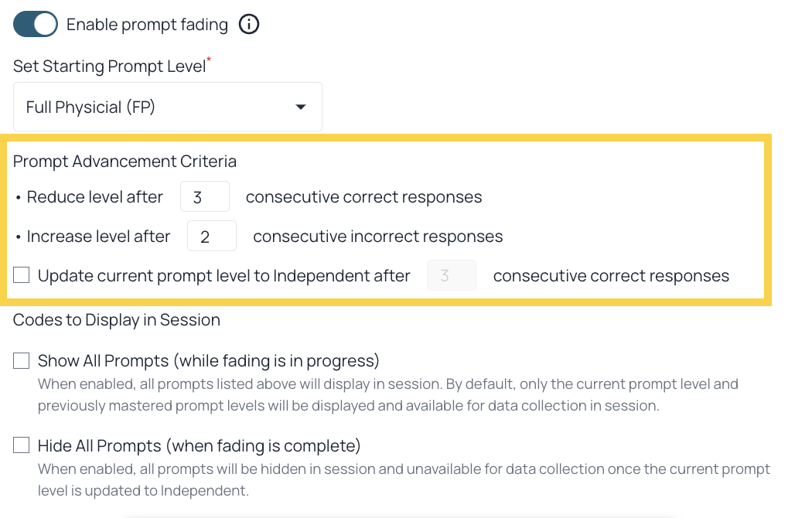The height and width of the screenshot is (518, 812).
Task: Enable Hide All Prompts checkbox
Action: coord(21,445)
